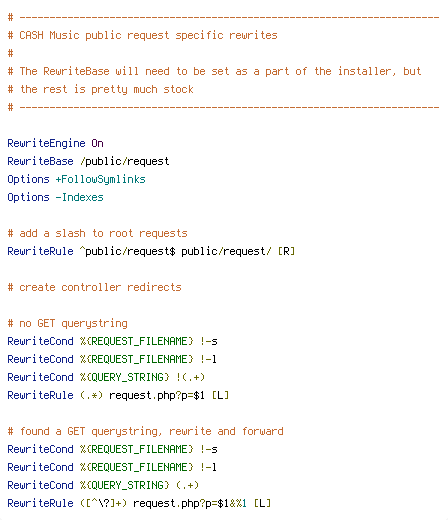This screenshot has height=520, width=448.
Task: Click the +FollowSymlinks option text
Action: pyautogui.click(x=100, y=179)
